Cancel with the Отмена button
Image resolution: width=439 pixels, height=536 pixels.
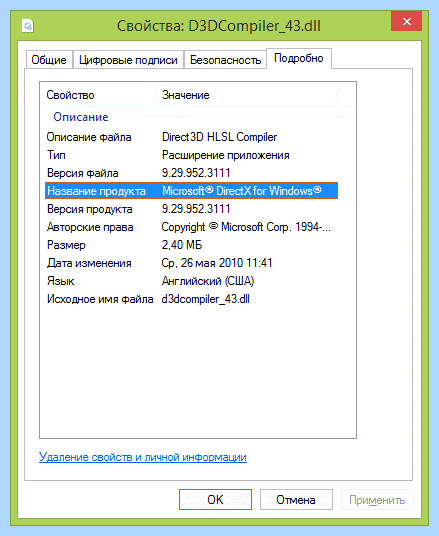pyautogui.click(x=296, y=499)
